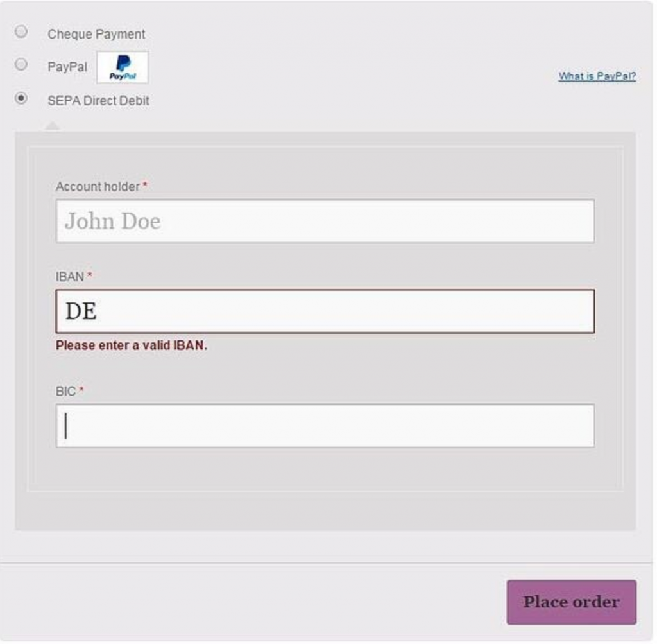Viewport: 657px width, 644px height.
Task: Click the IBAN field label
Action: (x=70, y=277)
